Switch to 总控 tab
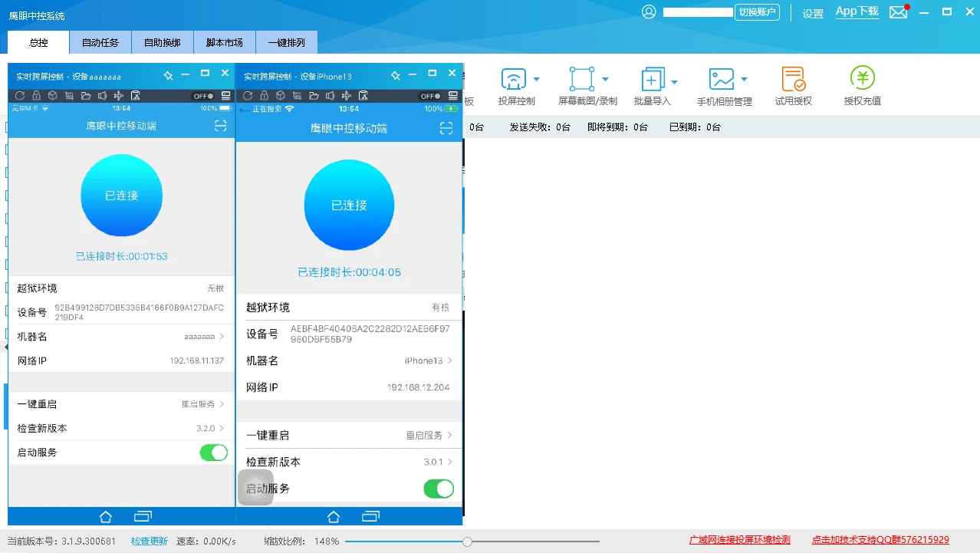The width and height of the screenshot is (980, 553). coord(38,43)
